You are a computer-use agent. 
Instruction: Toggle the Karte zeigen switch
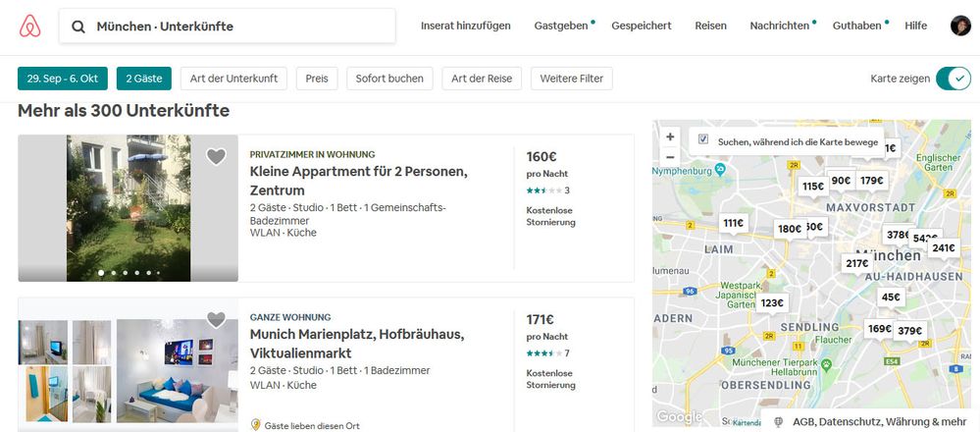953,79
